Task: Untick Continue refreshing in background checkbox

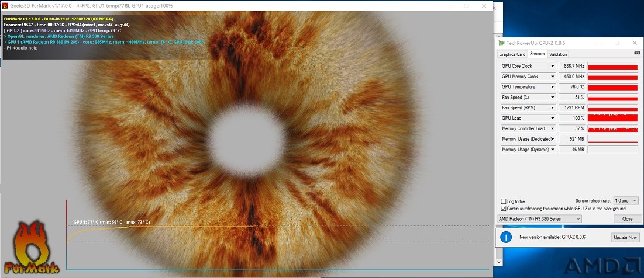Action: 504,208
